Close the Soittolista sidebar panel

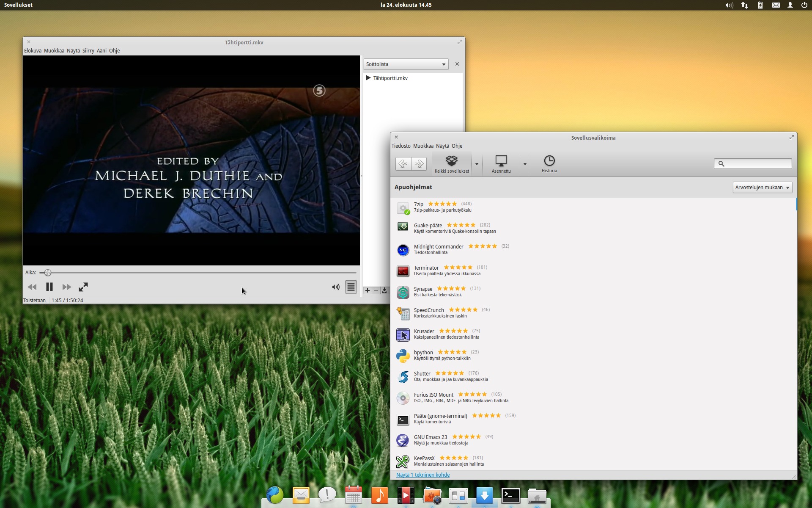coord(457,64)
